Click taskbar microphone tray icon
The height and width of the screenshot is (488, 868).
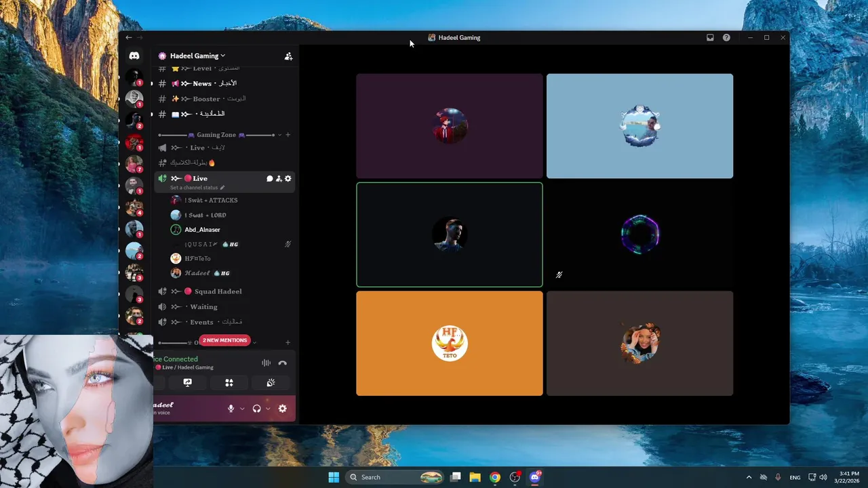tap(778, 477)
